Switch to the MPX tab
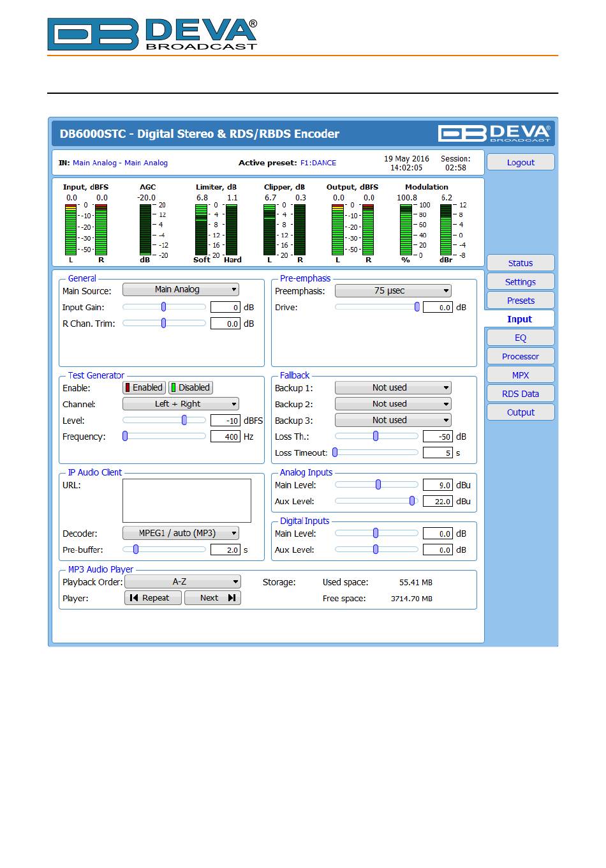 pyautogui.click(x=521, y=375)
